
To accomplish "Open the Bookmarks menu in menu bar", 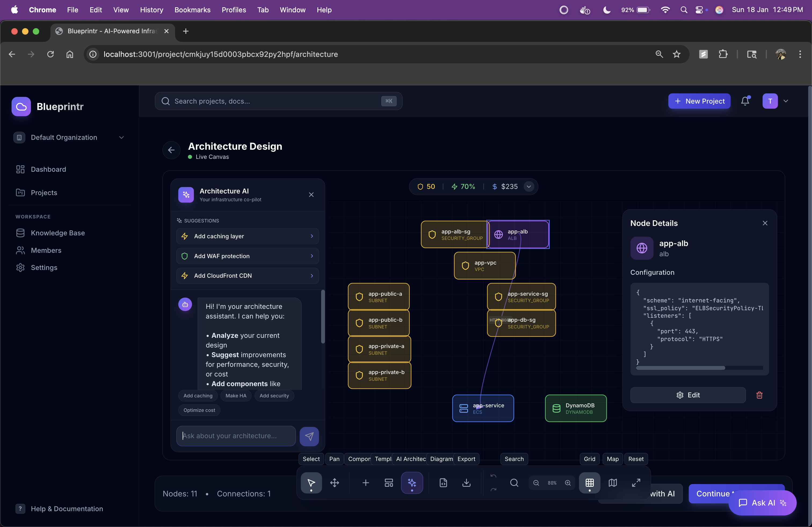I will point(192,10).
